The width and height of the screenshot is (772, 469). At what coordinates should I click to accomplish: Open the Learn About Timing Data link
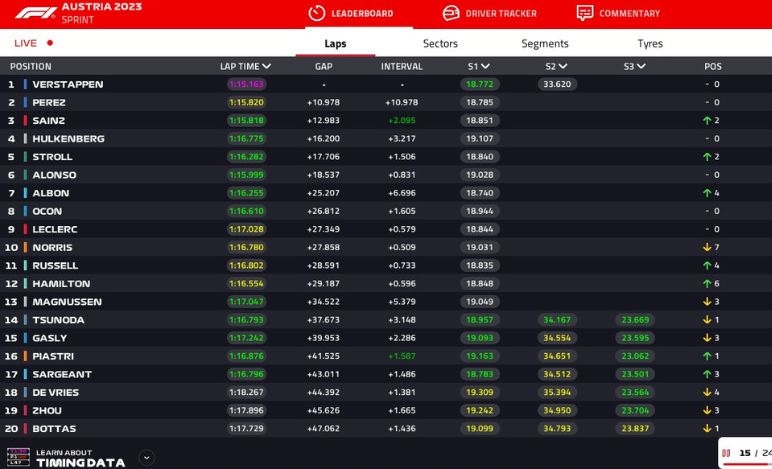tap(80, 458)
